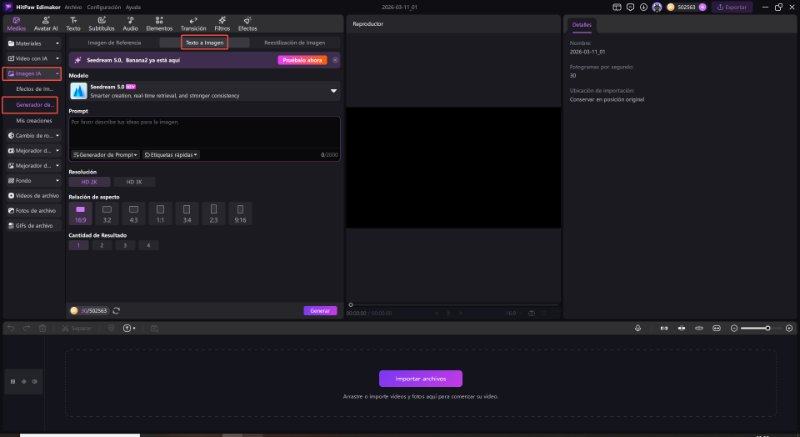Open the Ayuda menu
800x437 pixels.
coord(133,7)
